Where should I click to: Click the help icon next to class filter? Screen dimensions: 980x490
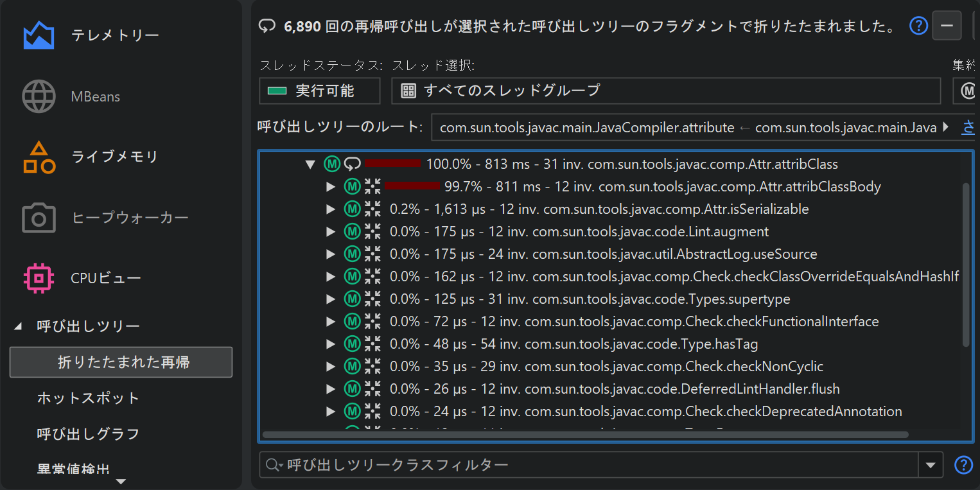[x=963, y=464]
